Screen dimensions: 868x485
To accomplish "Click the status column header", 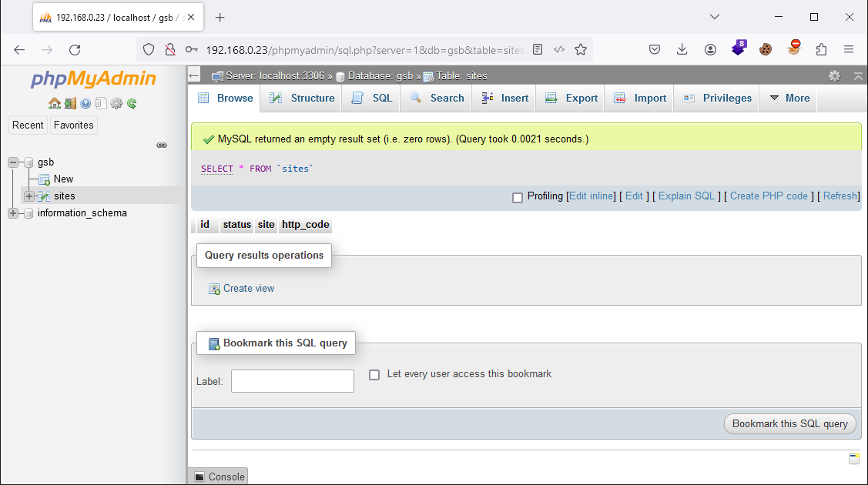I will [x=237, y=225].
